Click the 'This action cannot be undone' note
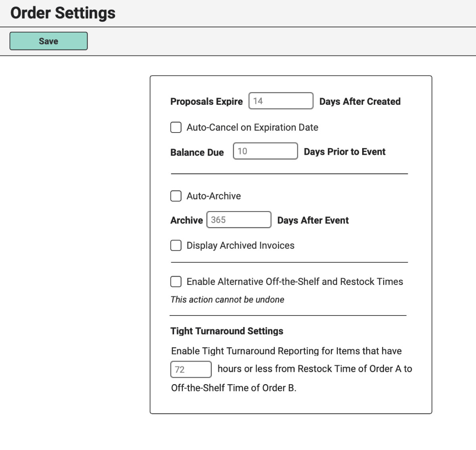This screenshot has height=450, width=476. click(227, 300)
